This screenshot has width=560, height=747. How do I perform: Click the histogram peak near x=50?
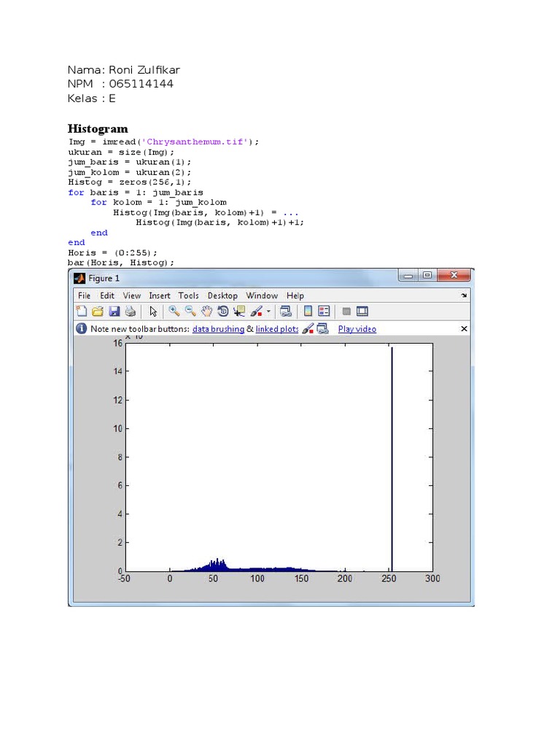pos(217,565)
